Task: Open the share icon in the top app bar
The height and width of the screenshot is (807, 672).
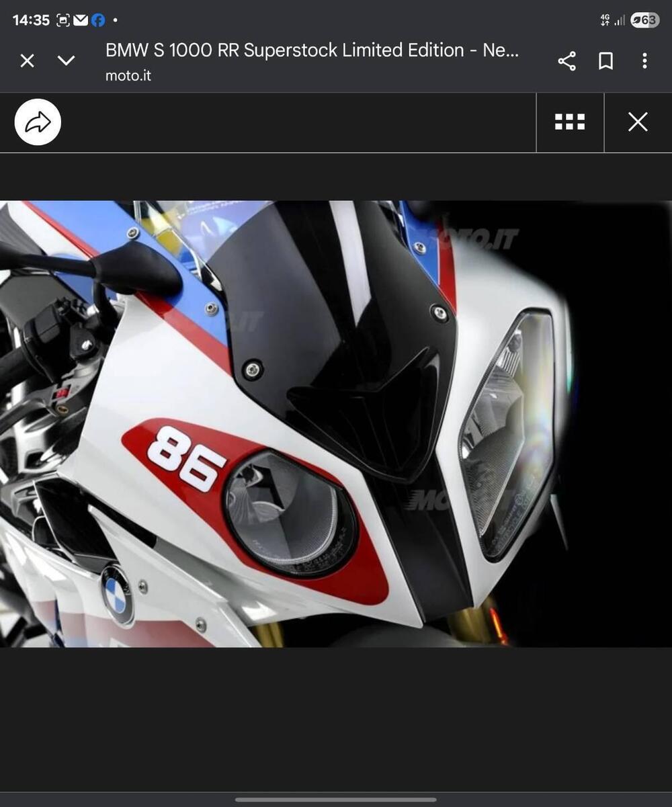Action: (566, 60)
